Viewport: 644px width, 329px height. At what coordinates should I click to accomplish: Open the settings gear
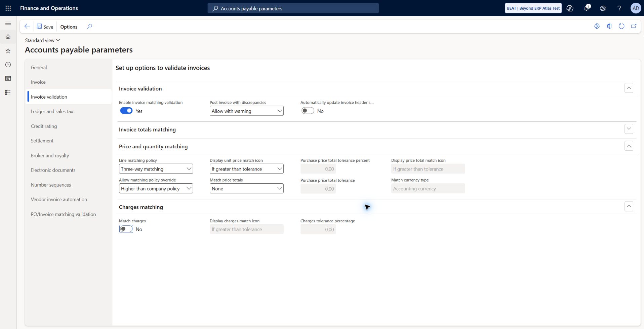[x=603, y=8]
